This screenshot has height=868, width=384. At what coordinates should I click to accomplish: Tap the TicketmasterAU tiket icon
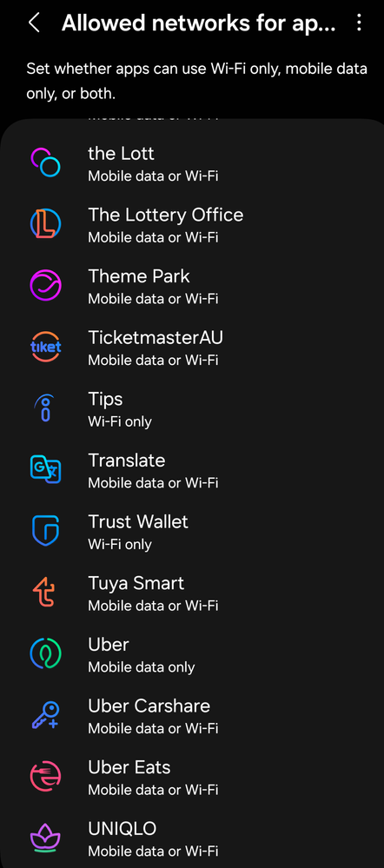(x=45, y=346)
